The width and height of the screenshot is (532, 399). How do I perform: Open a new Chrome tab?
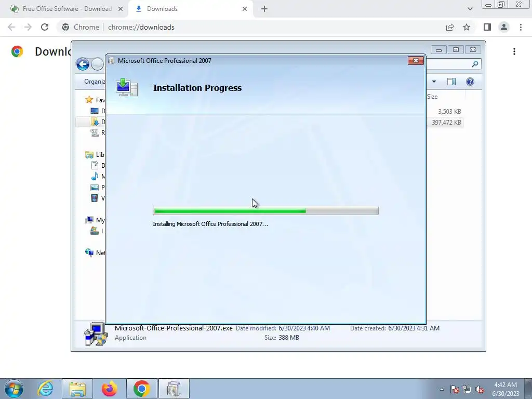pyautogui.click(x=264, y=9)
